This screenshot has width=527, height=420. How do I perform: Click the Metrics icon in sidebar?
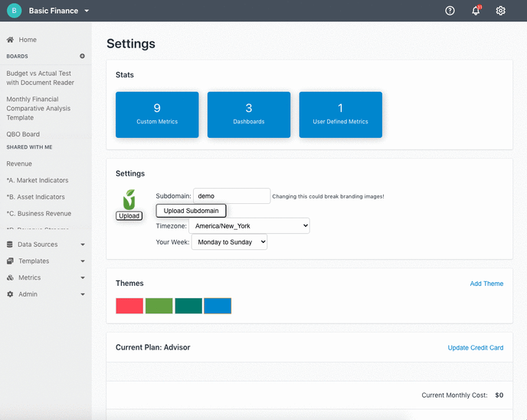click(10, 277)
